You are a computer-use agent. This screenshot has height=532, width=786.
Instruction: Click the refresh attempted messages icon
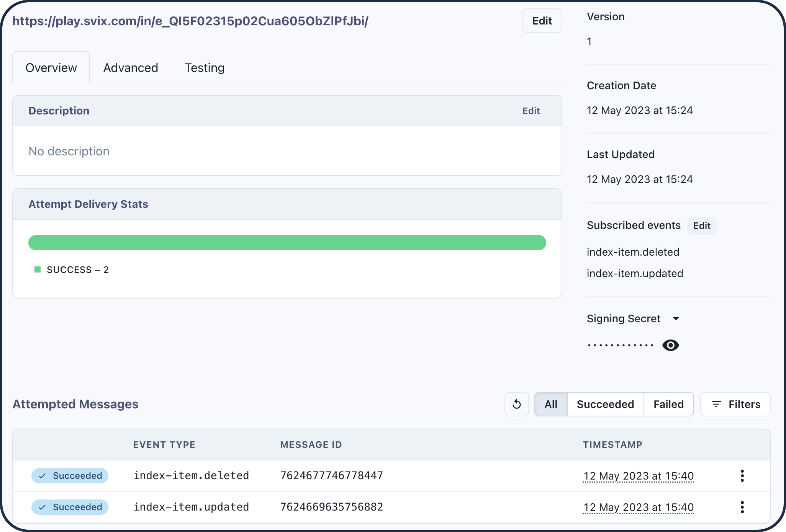pyautogui.click(x=516, y=404)
